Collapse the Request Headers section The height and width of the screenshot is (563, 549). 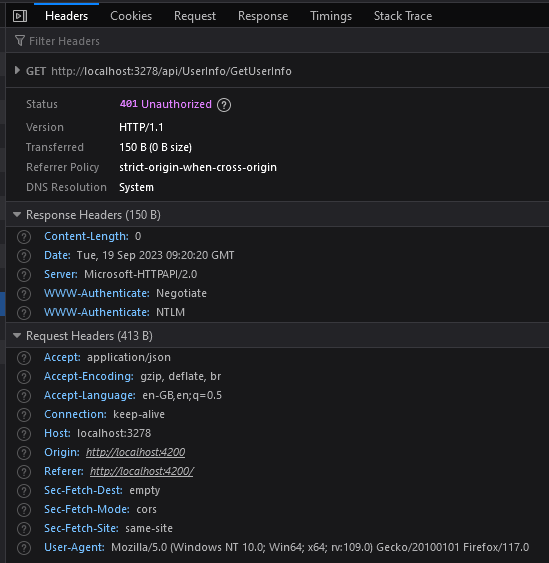17,335
